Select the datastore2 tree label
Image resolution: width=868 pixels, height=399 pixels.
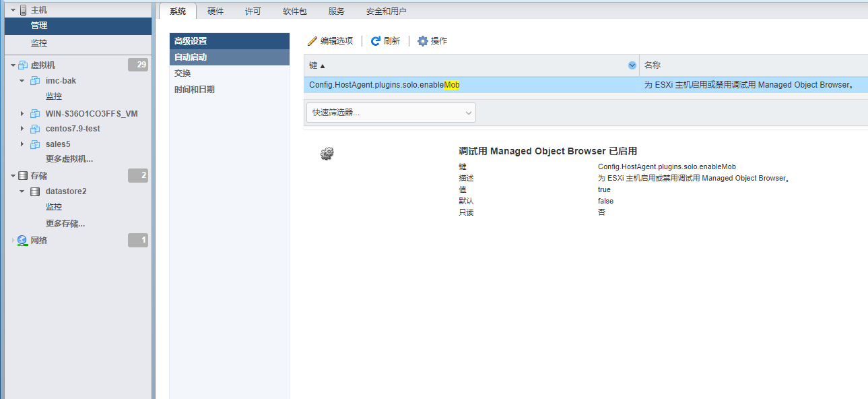point(66,191)
